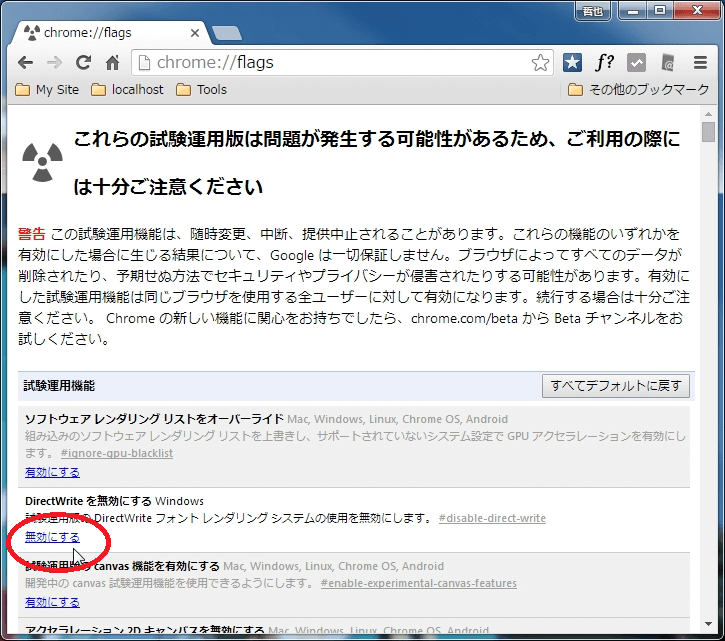Click the DirectWrite を無効にする flag title
725x641 pixels.
click(88, 501)
